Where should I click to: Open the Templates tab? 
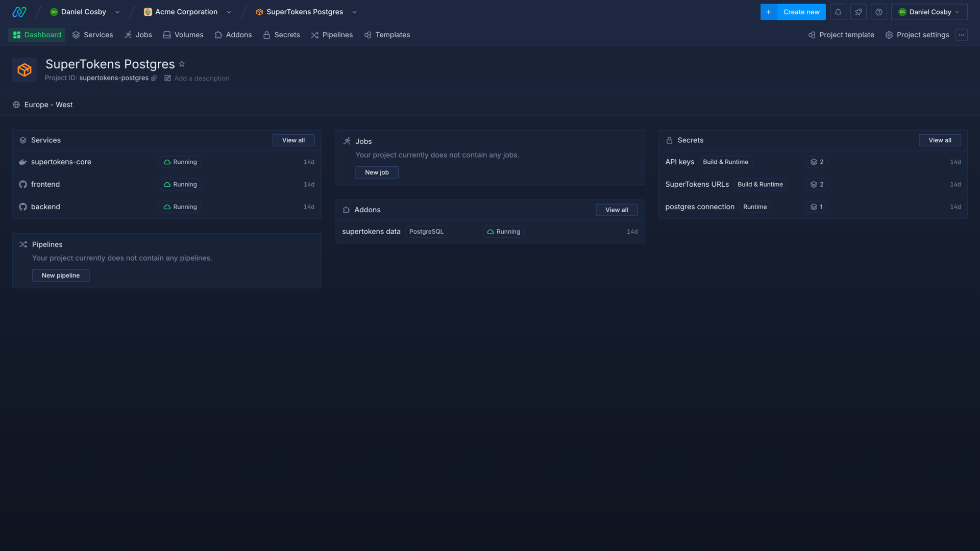pyautogui.click(x=387, y=35)
